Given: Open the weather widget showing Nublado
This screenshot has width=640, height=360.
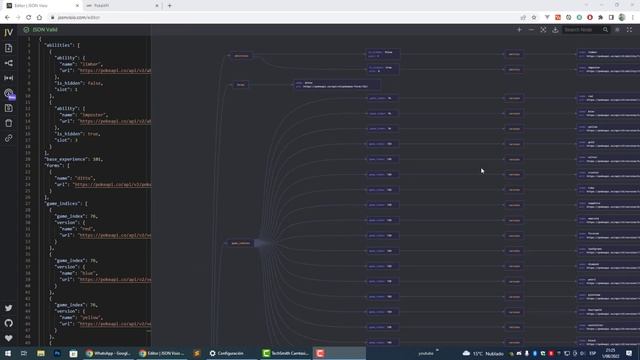Looking at the screenshot, I should point(483,353).
